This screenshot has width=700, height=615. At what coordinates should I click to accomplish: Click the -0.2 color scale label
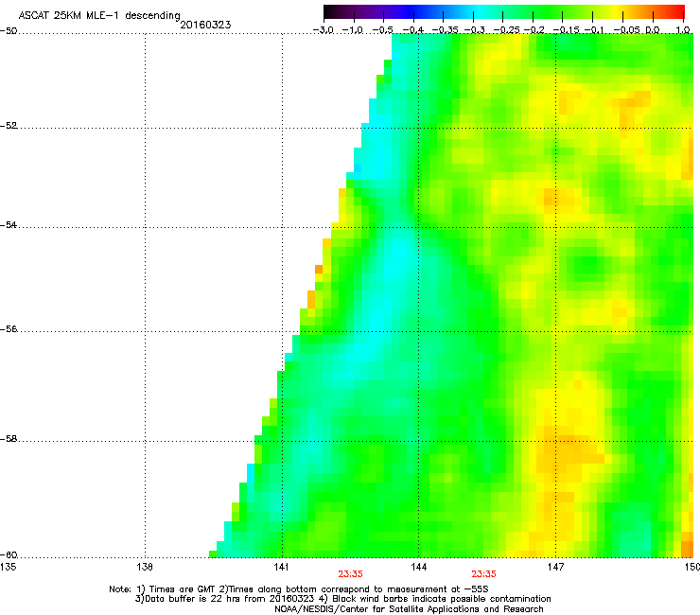tap(534, 30)
